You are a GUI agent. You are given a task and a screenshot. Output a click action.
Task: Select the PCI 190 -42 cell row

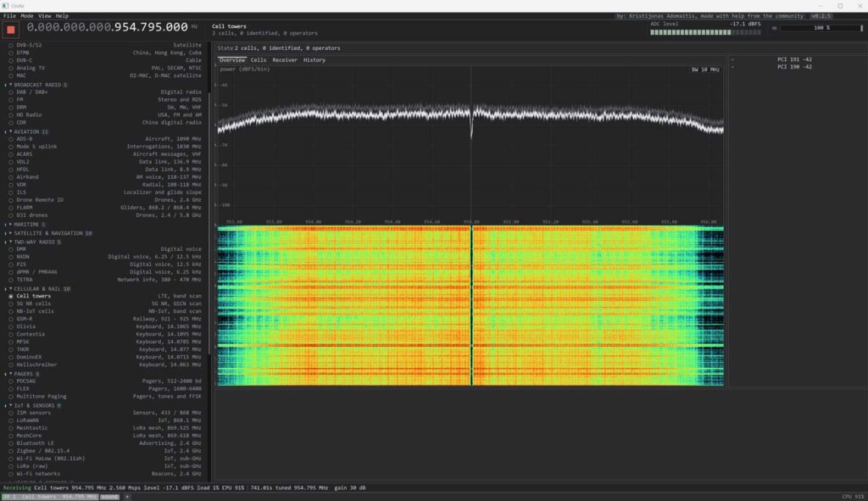point(794,67)
